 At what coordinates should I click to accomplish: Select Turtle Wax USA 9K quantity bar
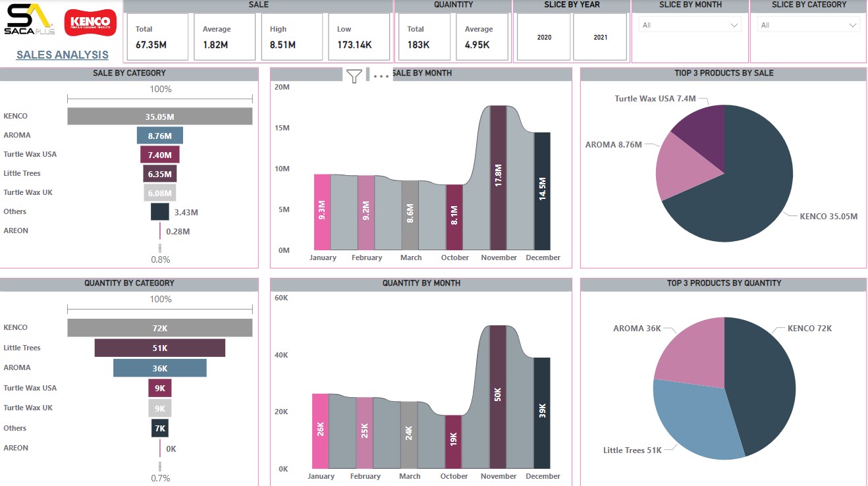(160, 388)
